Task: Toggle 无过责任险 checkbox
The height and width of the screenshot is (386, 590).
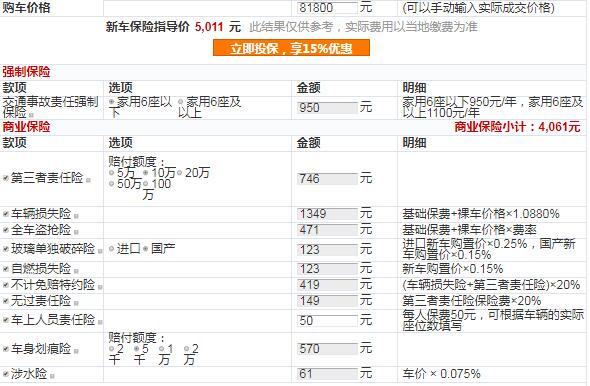Action: point(6,301)
